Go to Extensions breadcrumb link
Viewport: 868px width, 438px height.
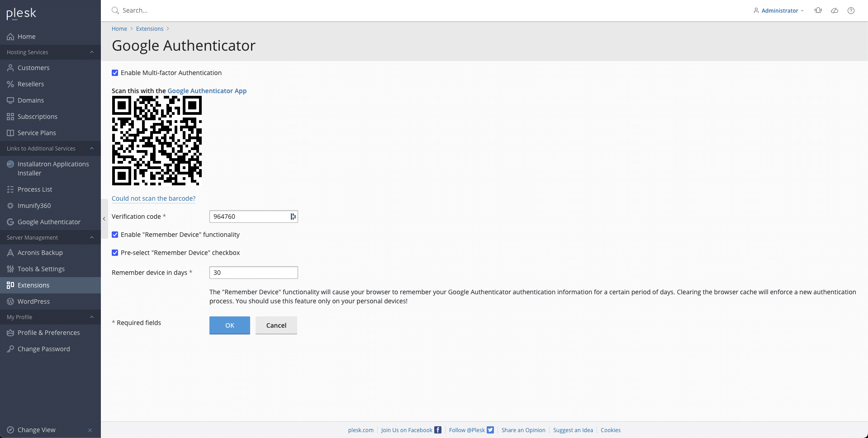150,29
